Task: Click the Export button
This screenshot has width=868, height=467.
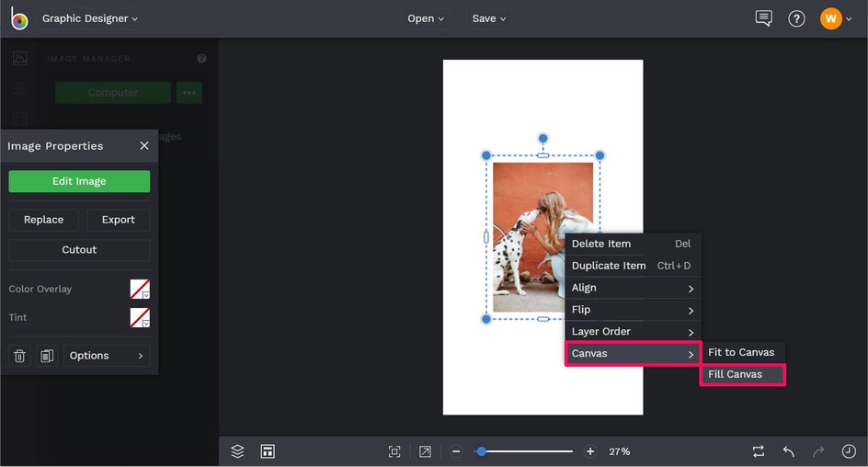Action: (x=119, y=220)
